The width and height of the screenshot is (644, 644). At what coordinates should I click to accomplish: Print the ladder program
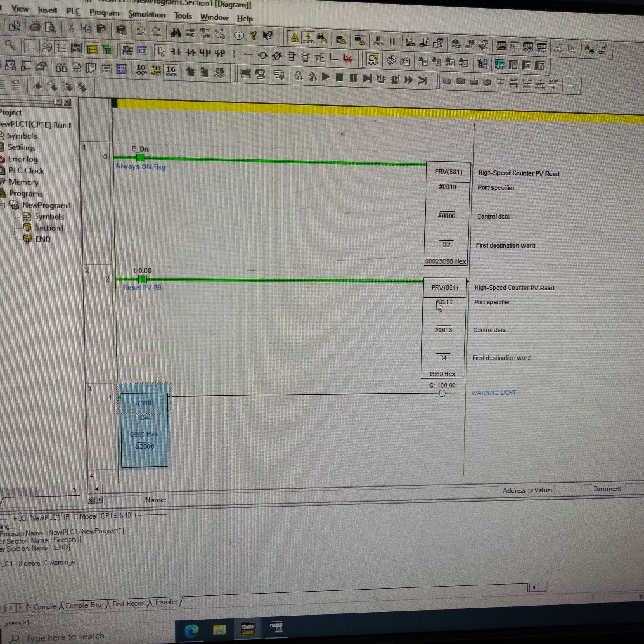point(35,27)
